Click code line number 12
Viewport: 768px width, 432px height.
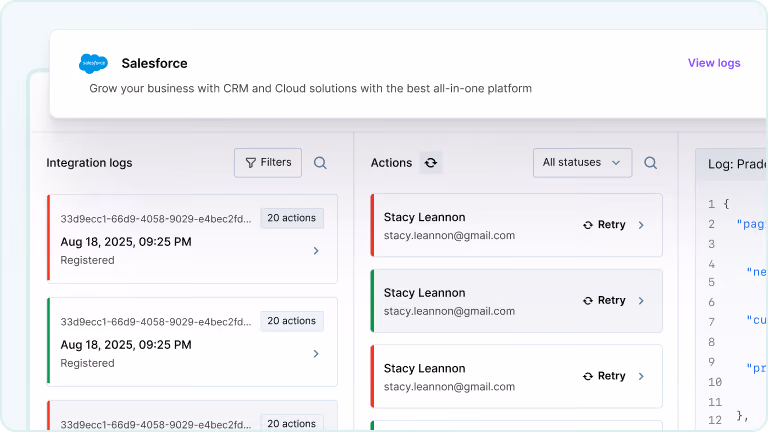[x=715, y=420]
